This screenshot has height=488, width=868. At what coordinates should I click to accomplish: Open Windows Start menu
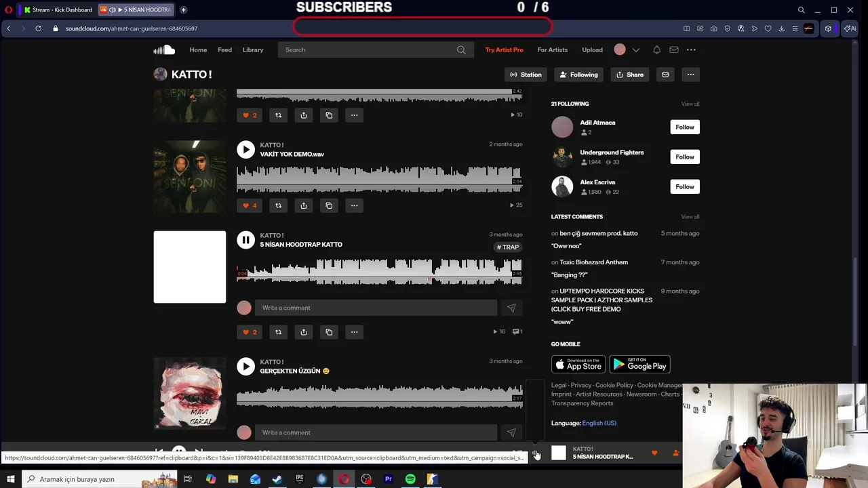click(x=10, y=479)
